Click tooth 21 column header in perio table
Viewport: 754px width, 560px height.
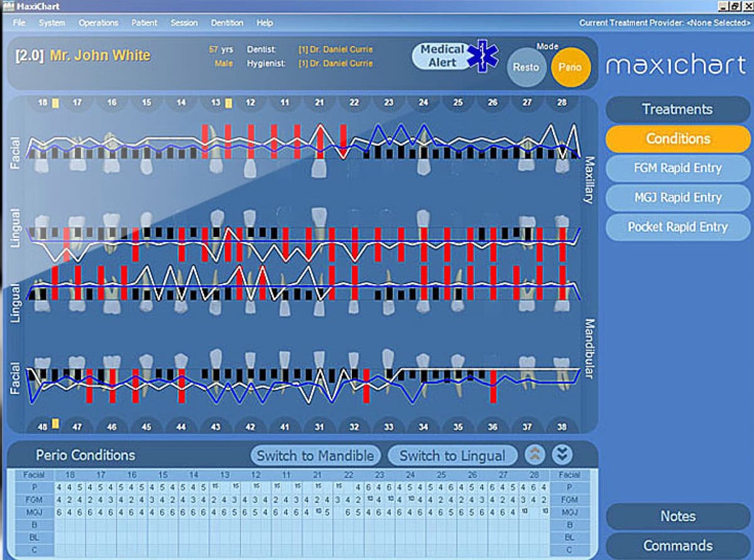pyautogui.click(x=317, y=475)
